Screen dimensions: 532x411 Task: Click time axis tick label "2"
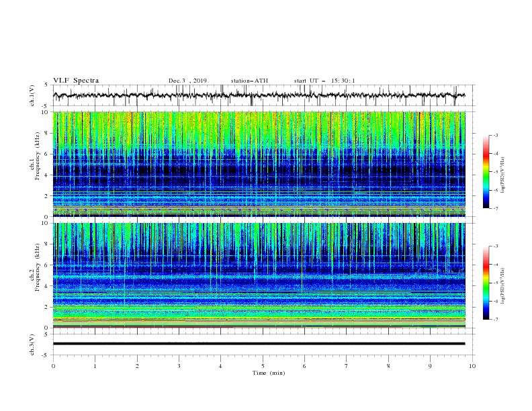(x=137, y=366)
